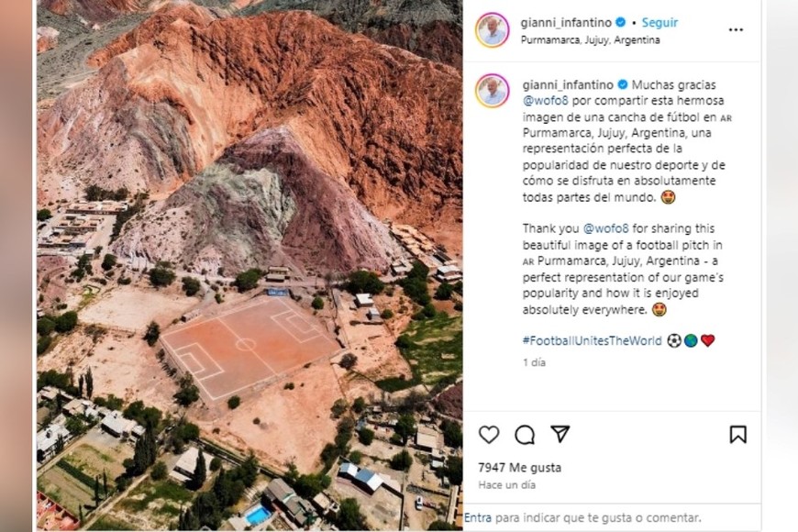This screenshot has height=532, width=798.
Task: Open the @wofo8 mention in the English caption
Action: 605,228
